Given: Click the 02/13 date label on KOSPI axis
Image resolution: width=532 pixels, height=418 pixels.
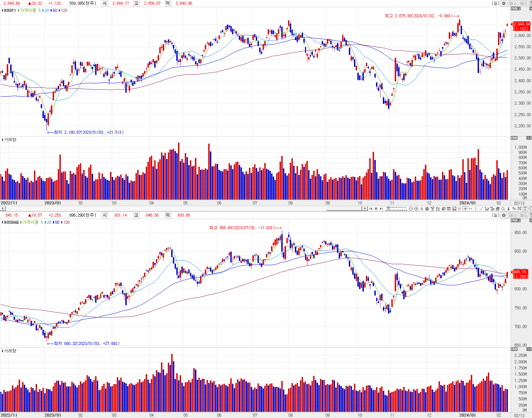Looking at the screenshot, I should click(519, 203).
